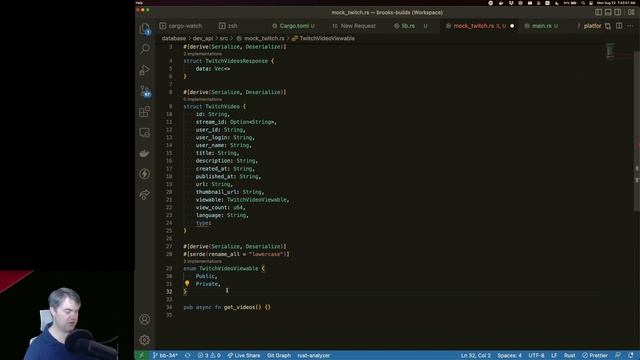Change Spaces: 4 indentation setting
Screen dimensions: 640x360
(509, 356)
